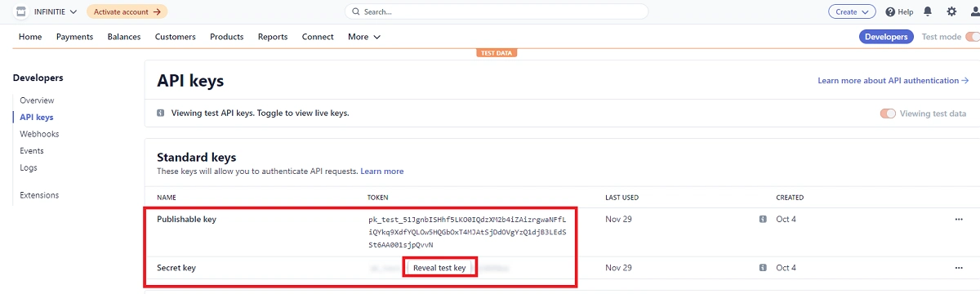Expand the More navigation menu
This screenshot has height=294, width=980.
[364, 37]
